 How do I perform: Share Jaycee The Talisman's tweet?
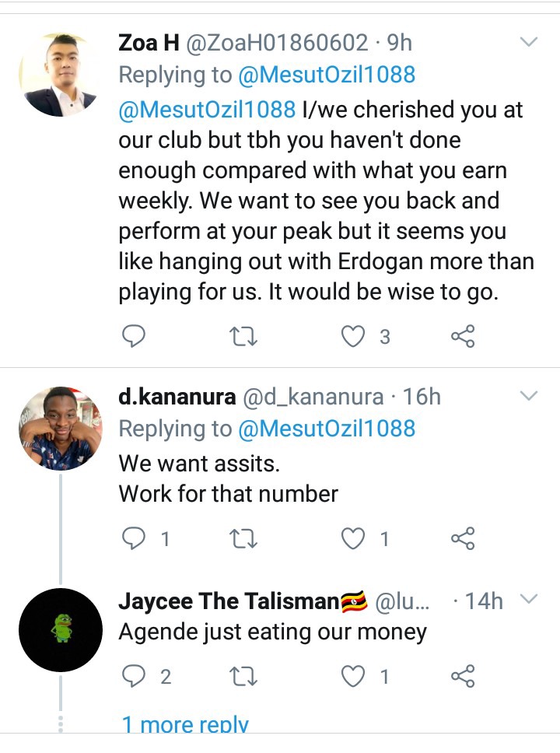click(x=463, y=677)
